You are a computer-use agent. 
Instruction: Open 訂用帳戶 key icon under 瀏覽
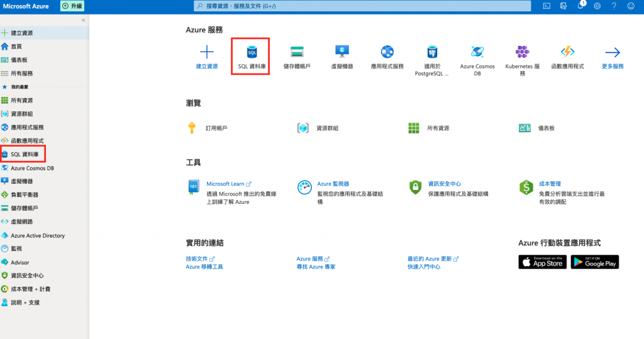(x=192, y=128)
